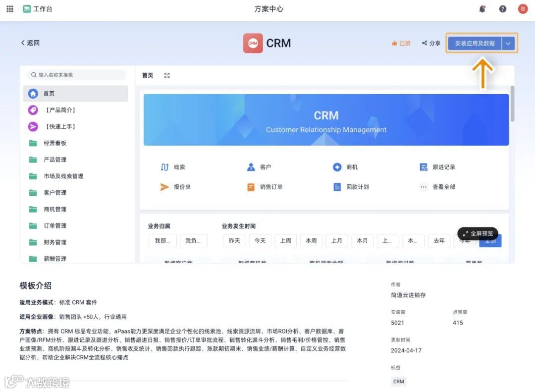This screenshot has width=535, height=392.
Task: Open the 回款计划 payment plan icon
Action: point(337,187)
